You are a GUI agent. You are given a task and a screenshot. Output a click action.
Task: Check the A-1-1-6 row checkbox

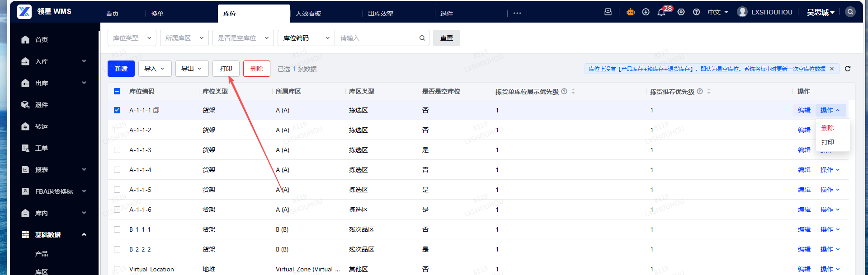(117, 210)
